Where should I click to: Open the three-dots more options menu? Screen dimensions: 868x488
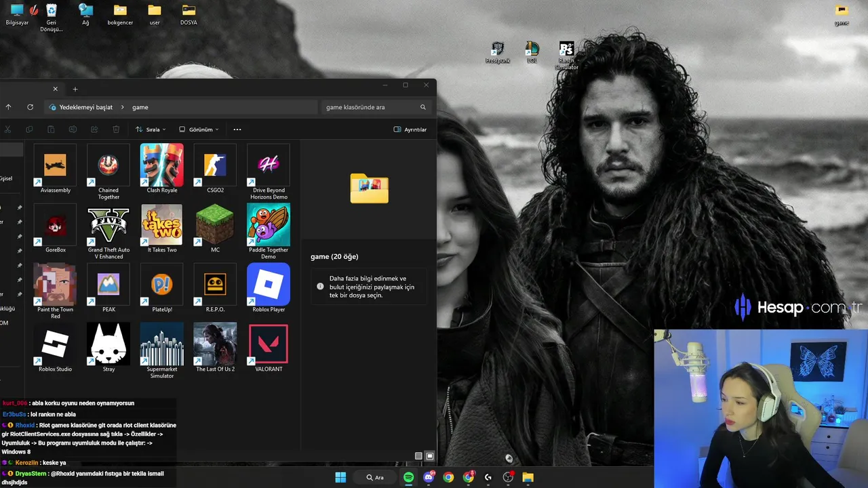(x=237, y=129)
